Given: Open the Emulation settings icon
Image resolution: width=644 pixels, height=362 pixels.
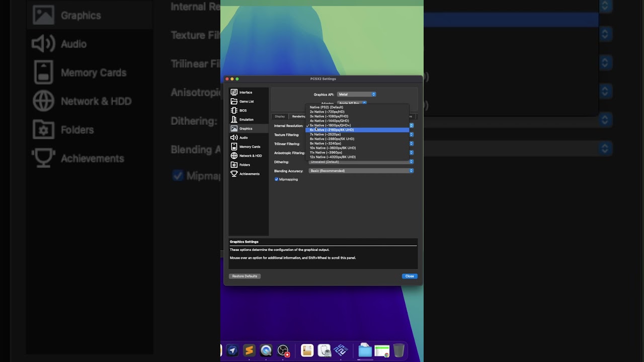Looking at the screenshot, I should pos(234,120).
